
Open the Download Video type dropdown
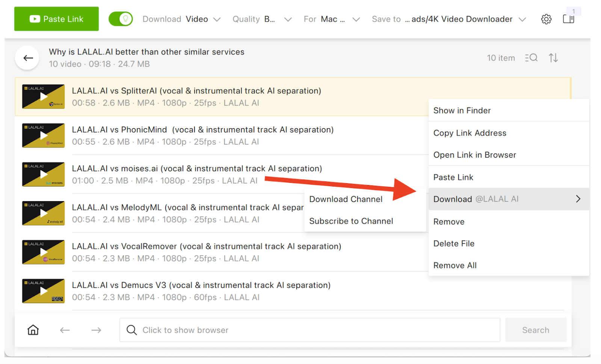[x=181, y=19]
